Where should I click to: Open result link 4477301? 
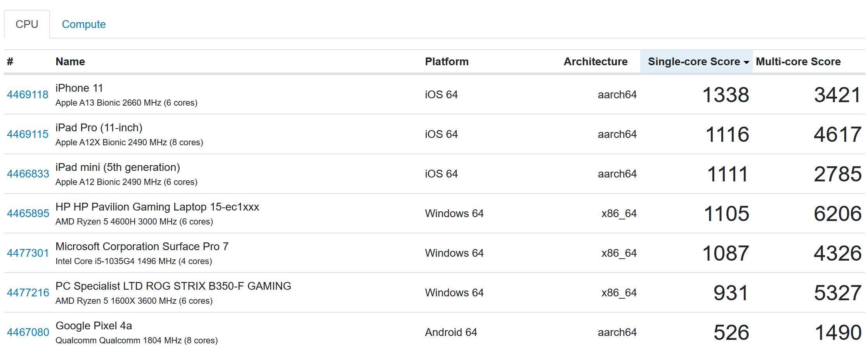pyautogui.click(x=28, y=253)
